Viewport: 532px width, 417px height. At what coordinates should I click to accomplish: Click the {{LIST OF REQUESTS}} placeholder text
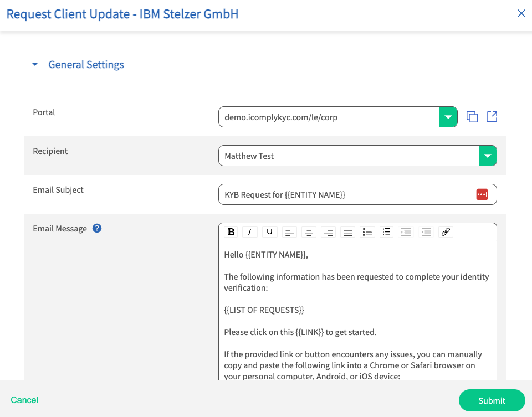[x=264, y=310]
